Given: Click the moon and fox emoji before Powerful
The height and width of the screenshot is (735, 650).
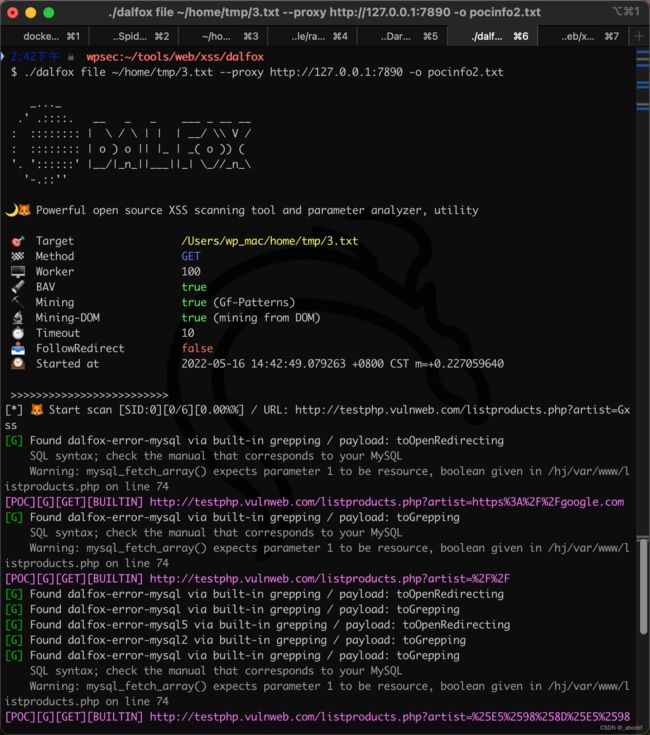Looking at the screenshot, I should coord(18,210).
